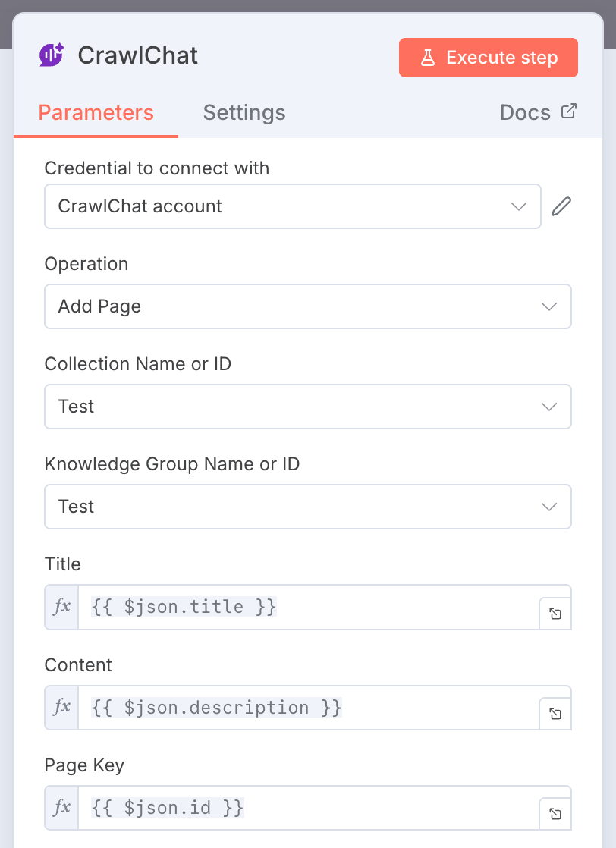Image resolution: width=616 pixels, height=848 pixels.
Task: Select the Parameters tab
Action: coord(96,112)
